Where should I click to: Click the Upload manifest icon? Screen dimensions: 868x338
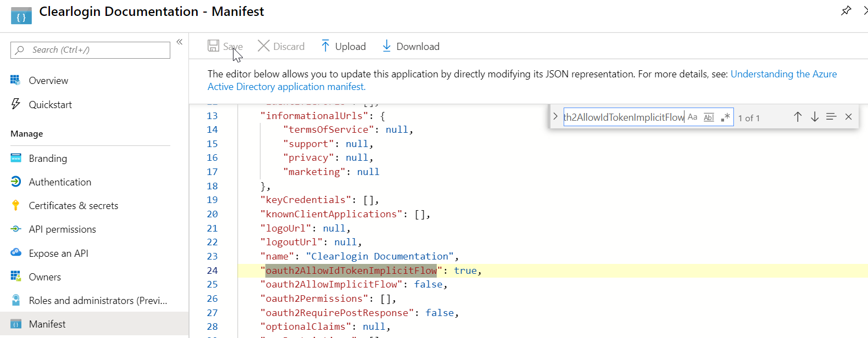325,46
